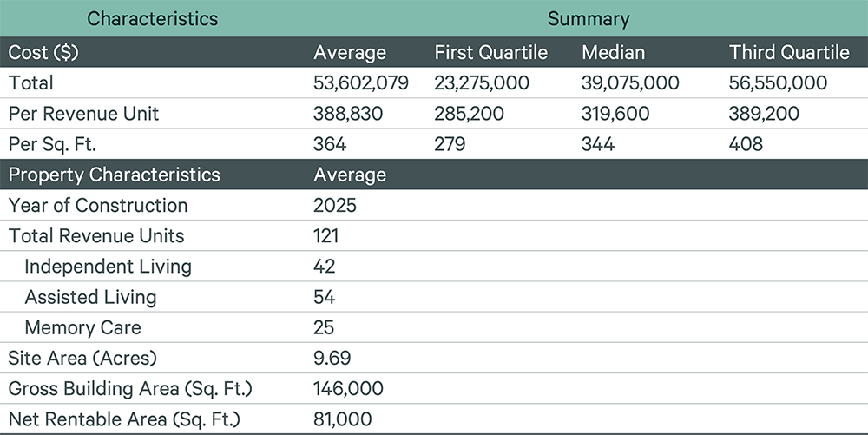Image resolution: width=868 pixels, height=435 pixels.
Task: Click the Third Quartile total 56,550,000
Action: coord(778,83)
